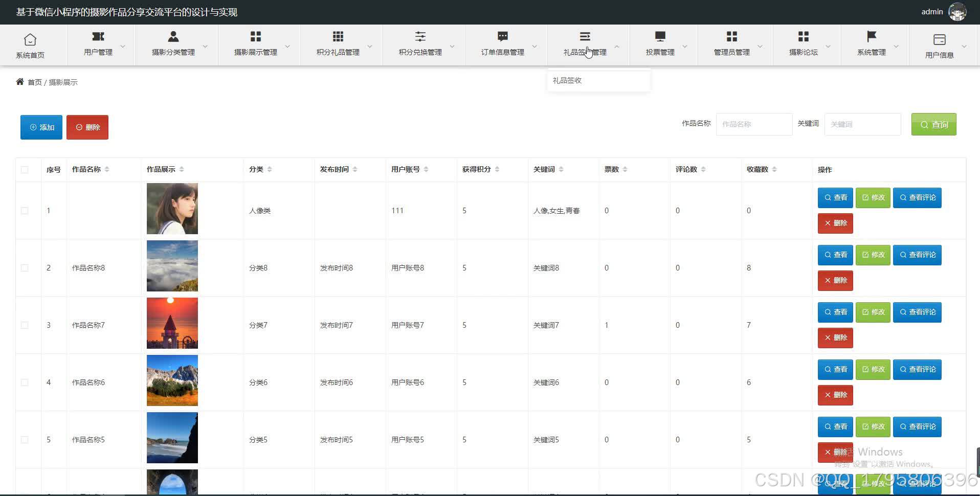980x496 pixels.
Task: Check the 作品名称7 row checkbox
Action: 25,325
